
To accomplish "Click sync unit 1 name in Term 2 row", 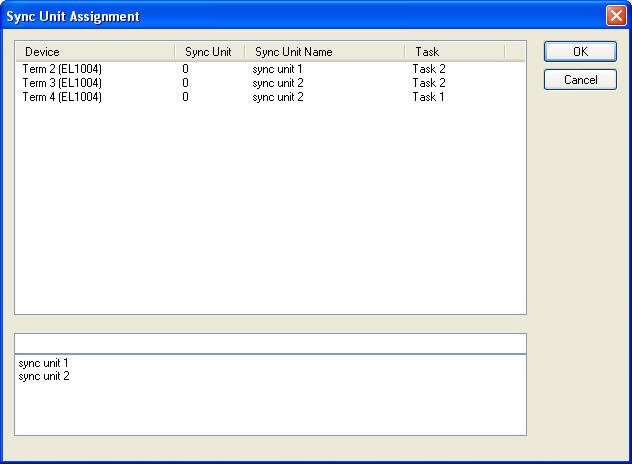I will tap(277, 69).
